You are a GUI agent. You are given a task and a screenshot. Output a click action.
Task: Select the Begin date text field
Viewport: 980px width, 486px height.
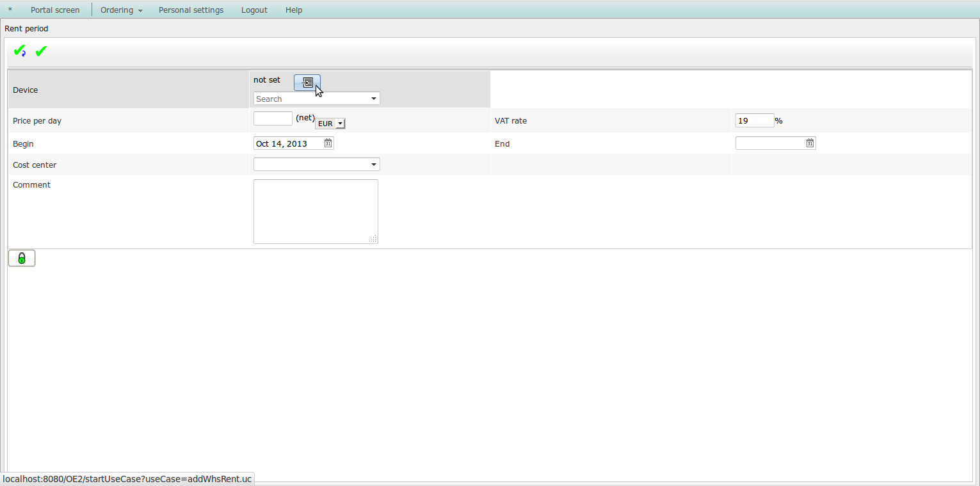pyautogui.click(x=288, y=143)
